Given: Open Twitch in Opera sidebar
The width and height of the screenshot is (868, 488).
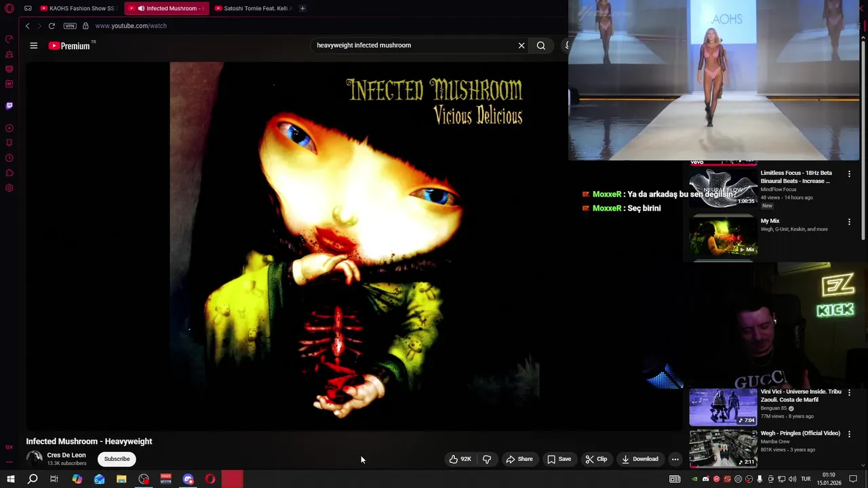Looking at the screenshot, I should [9, 106].
